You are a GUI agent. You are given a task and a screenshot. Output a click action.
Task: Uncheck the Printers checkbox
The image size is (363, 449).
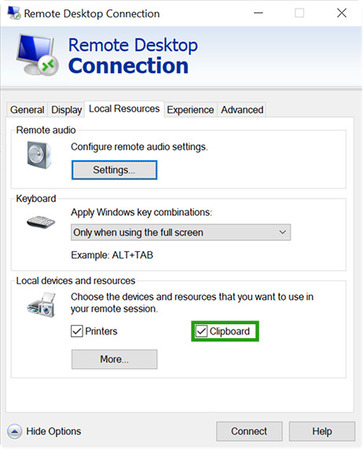[x=77, y=331]
